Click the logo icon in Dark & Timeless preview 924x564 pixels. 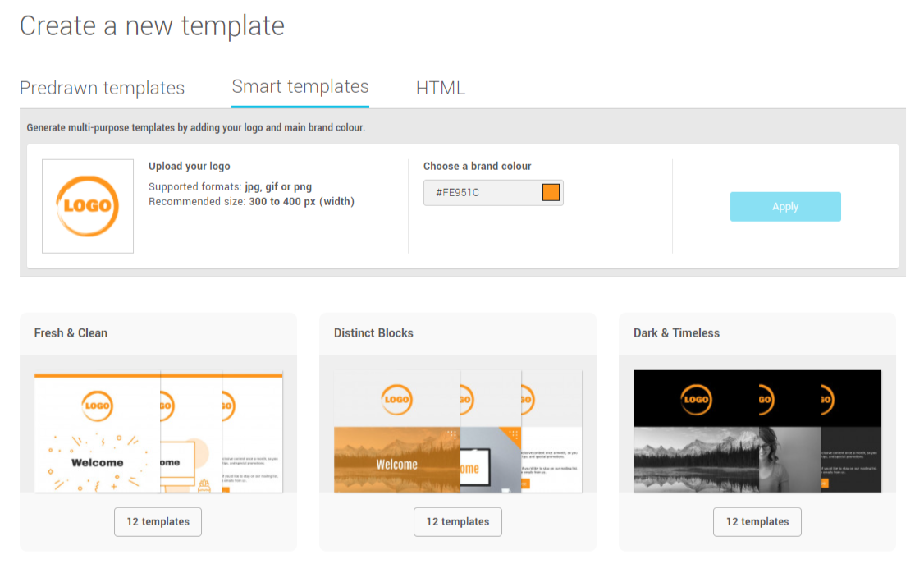[696, 400]
